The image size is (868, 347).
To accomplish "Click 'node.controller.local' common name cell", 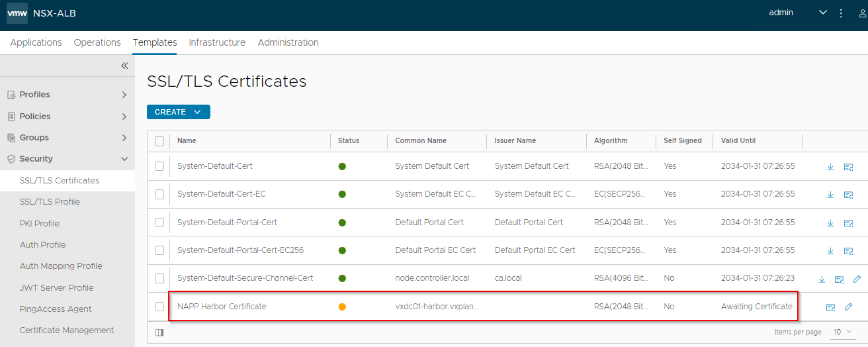I will 432,278.
